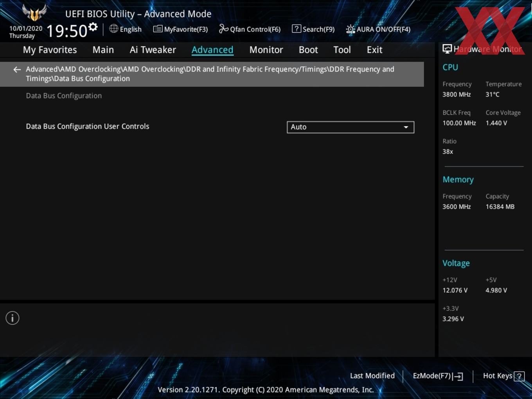Open Qfan Control fan icon
Viewport: 532px width, 399px height.
point(223,29)
